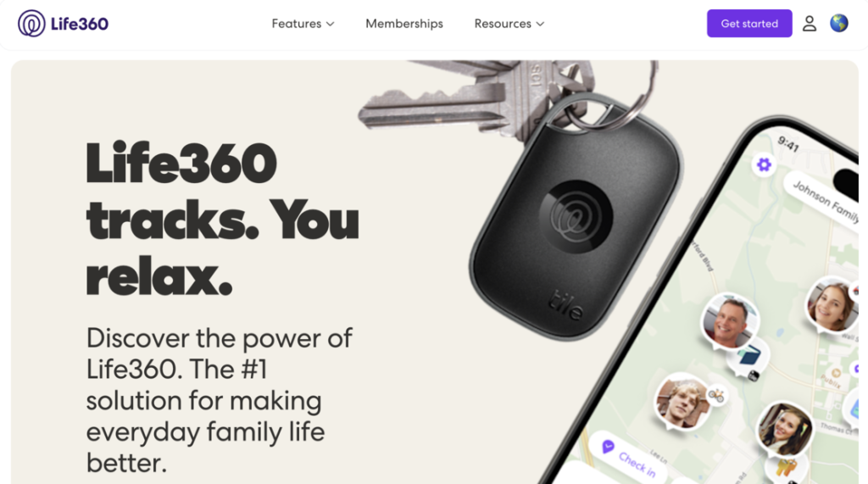This screenshot has width=868, height=484.
Task: Tap the bicycle icon beside the blond boy avatar
Action: 716,395
